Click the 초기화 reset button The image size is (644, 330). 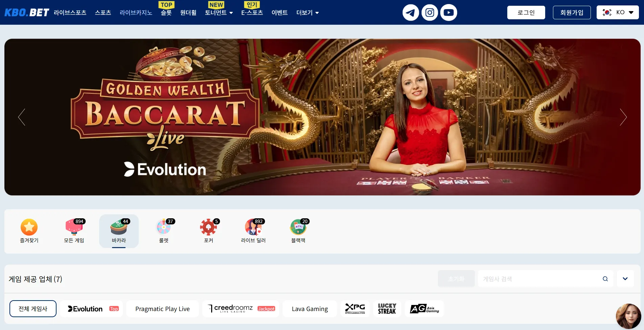click(x=456, y=279)
